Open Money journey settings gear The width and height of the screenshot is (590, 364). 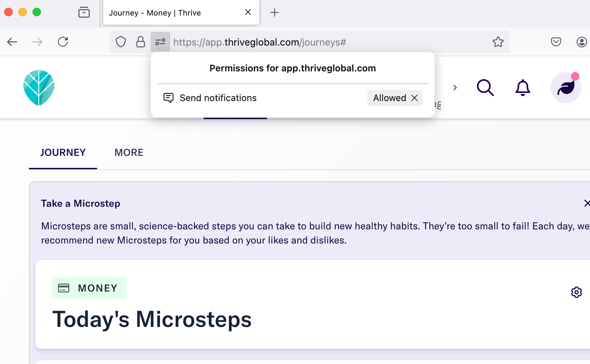click(577, 292)
